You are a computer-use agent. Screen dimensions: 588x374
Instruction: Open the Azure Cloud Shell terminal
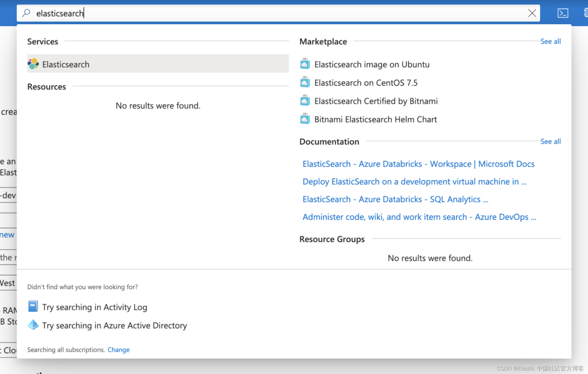(x=563, y=13)
